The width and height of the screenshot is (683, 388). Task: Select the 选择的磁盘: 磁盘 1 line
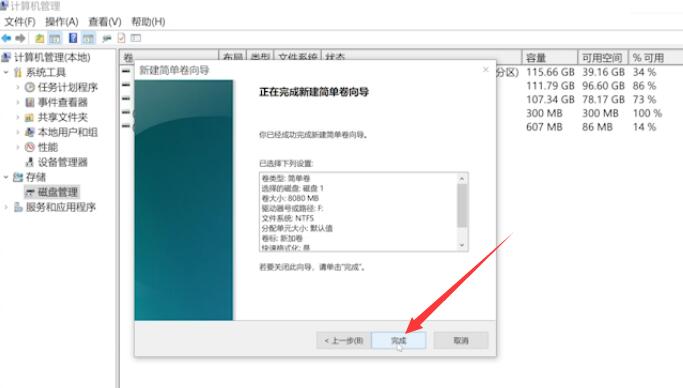(292, 189)
